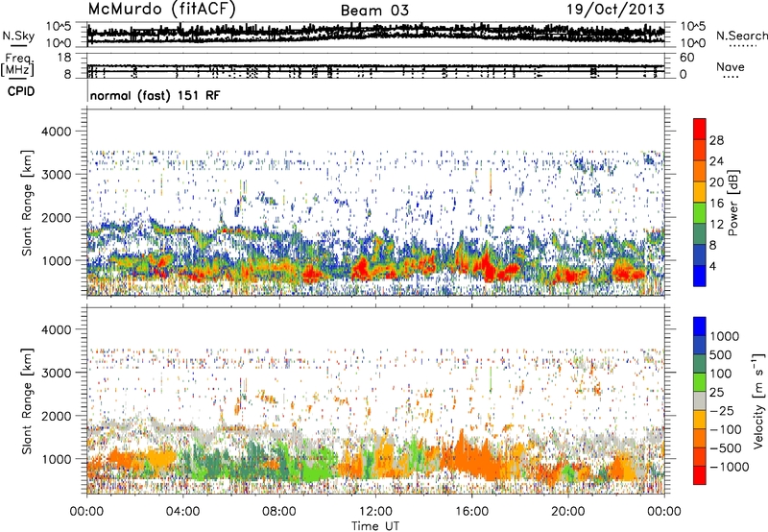Image resolution: width=768 pixels, height=532 pixels.
Task: Pick the dark green 8–12 dB Power segment
Action: (700, 234)
